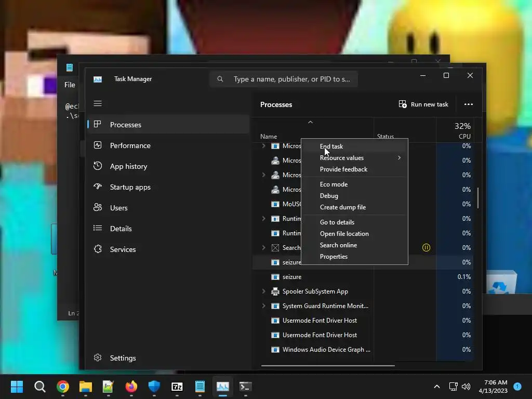The image size is (532, 399).
Task: Open App history clock icon
Action: [x=98, y=166]
